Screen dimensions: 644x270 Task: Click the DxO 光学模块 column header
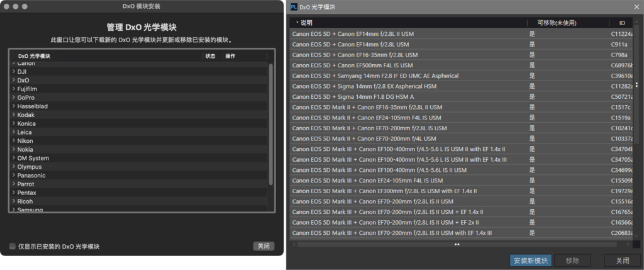(x=106, y=56)
